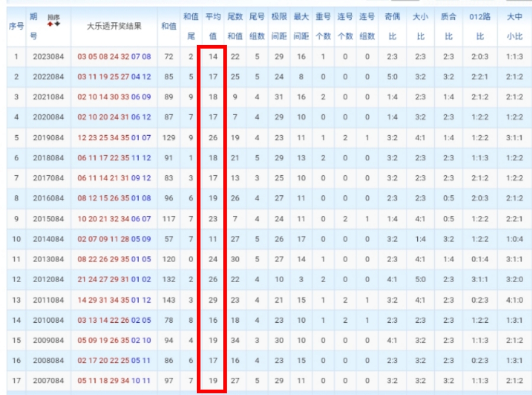
Task: Select the 连号个数 column header
Action: coord(345,26)
